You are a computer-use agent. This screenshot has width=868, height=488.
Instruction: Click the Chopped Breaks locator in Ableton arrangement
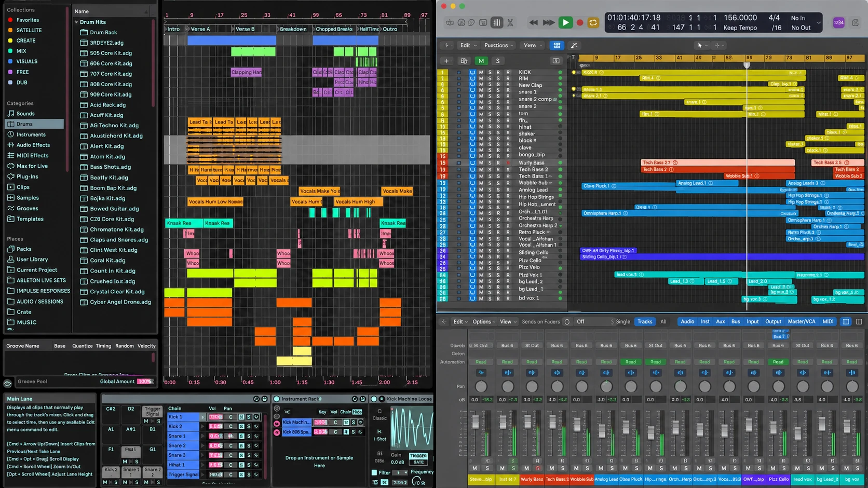pyautogui.click(x=334, y=29)
